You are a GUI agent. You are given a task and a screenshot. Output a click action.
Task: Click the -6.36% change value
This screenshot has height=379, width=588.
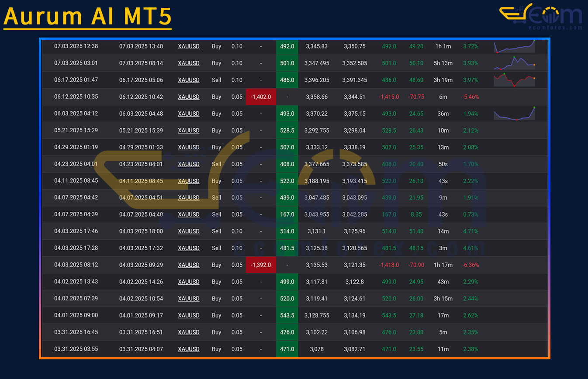(x=471, y=265)
